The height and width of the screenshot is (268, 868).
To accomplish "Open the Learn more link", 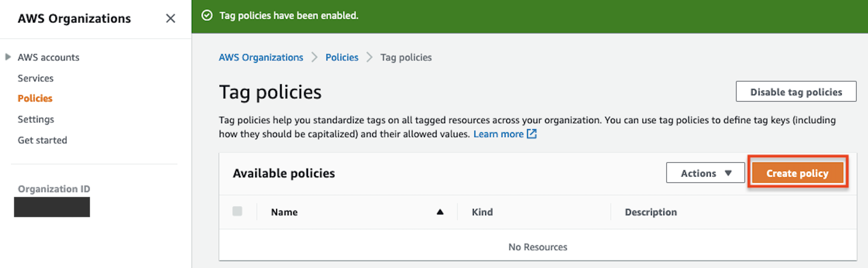I will [498, 134].
